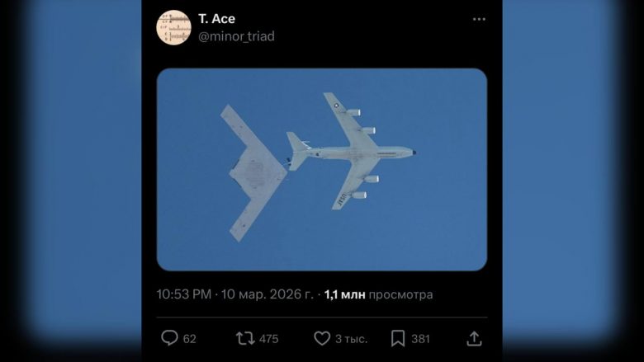The width and height of the screenshot is (644, 362).
Task: Click the 10:53 PM timestamp
Action: [x=184, y=294]
